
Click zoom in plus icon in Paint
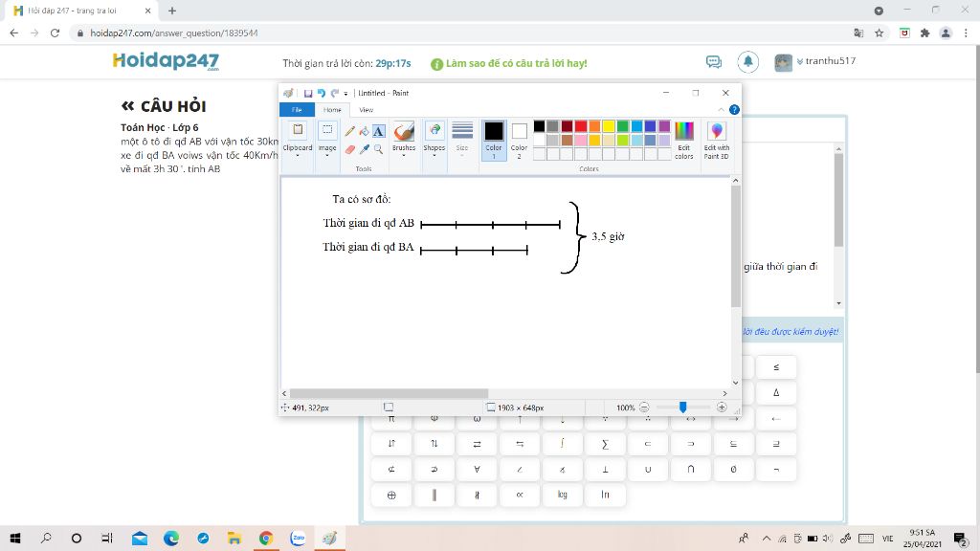click(722, 408)
